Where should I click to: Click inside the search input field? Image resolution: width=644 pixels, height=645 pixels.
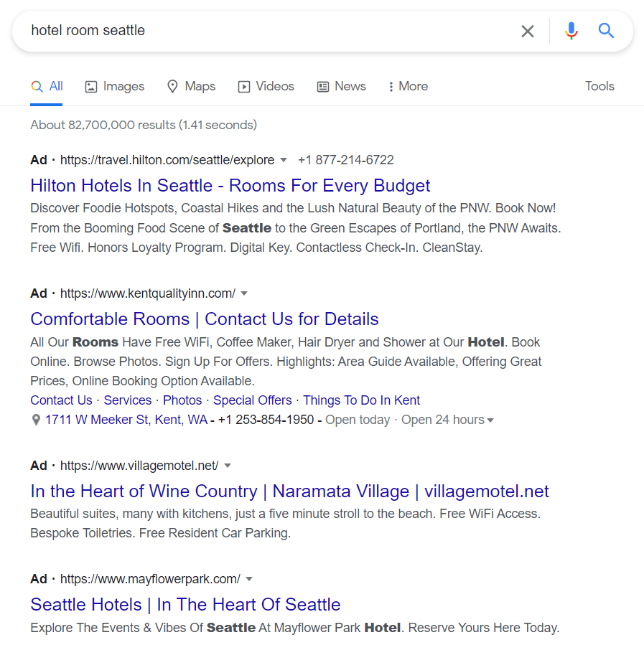pos(266,31)
